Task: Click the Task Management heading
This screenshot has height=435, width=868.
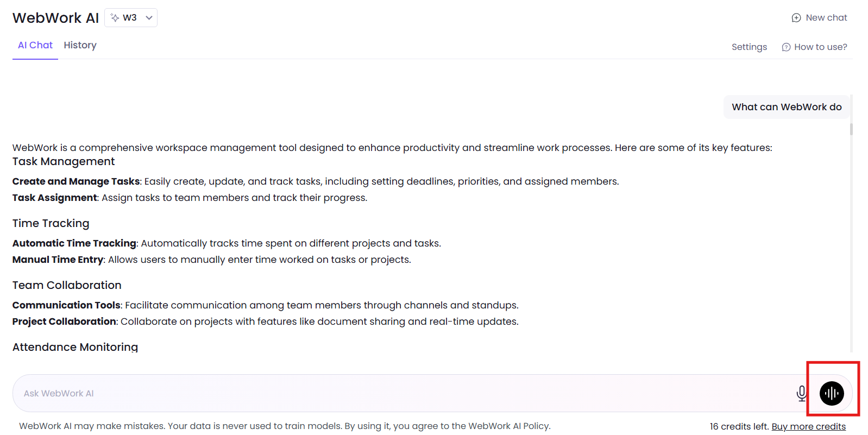Action: point(64,162)
